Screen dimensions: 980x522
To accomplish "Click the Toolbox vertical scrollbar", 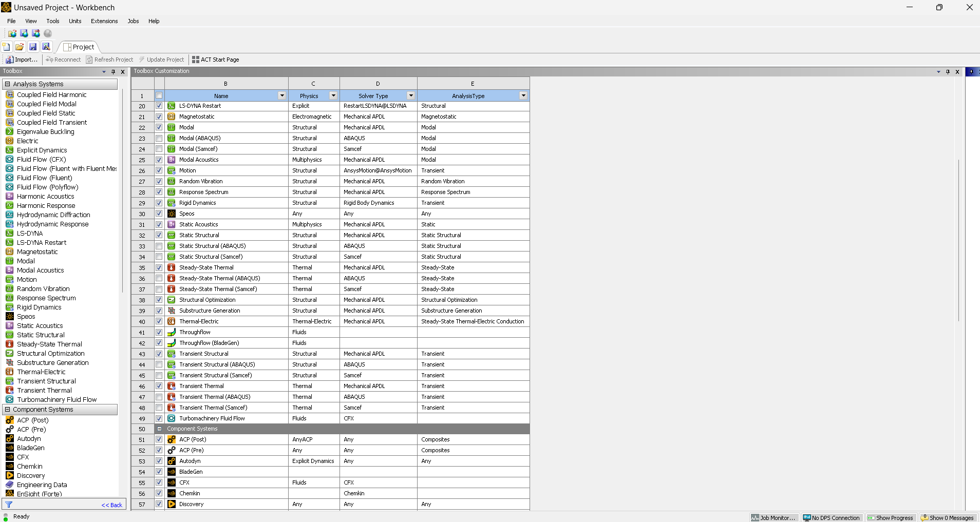I will (x=122, y=190).
